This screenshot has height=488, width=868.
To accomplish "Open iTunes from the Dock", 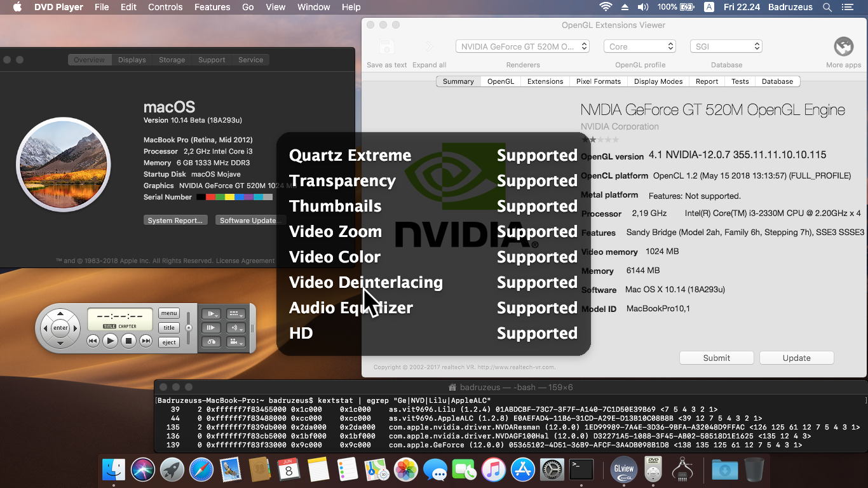I will (494, 470).
